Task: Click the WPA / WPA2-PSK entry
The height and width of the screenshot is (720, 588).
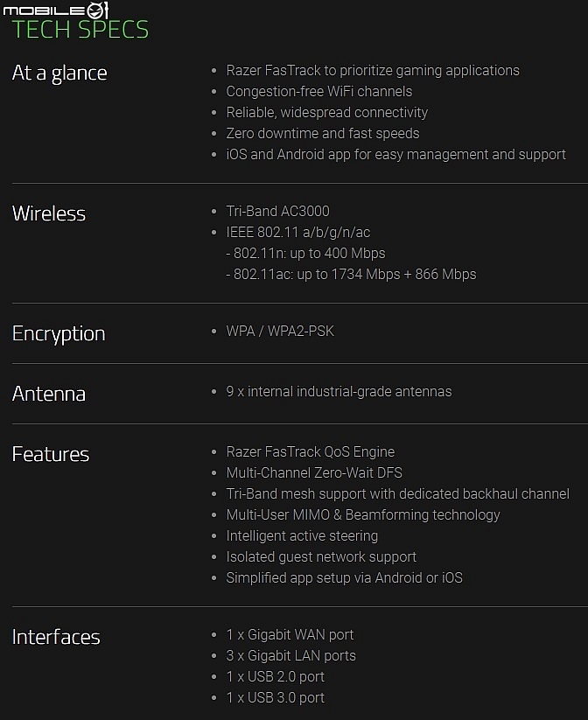Action: [x=280, y=331]
